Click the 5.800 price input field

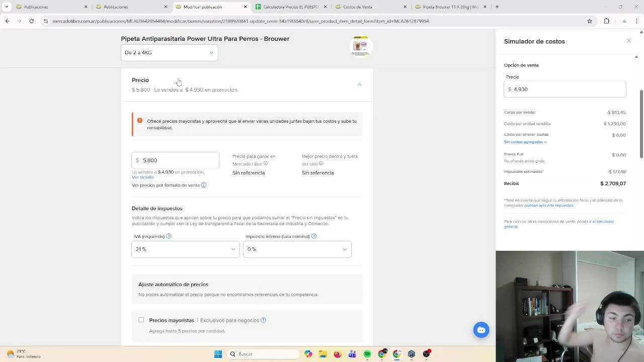pos(175,160)
